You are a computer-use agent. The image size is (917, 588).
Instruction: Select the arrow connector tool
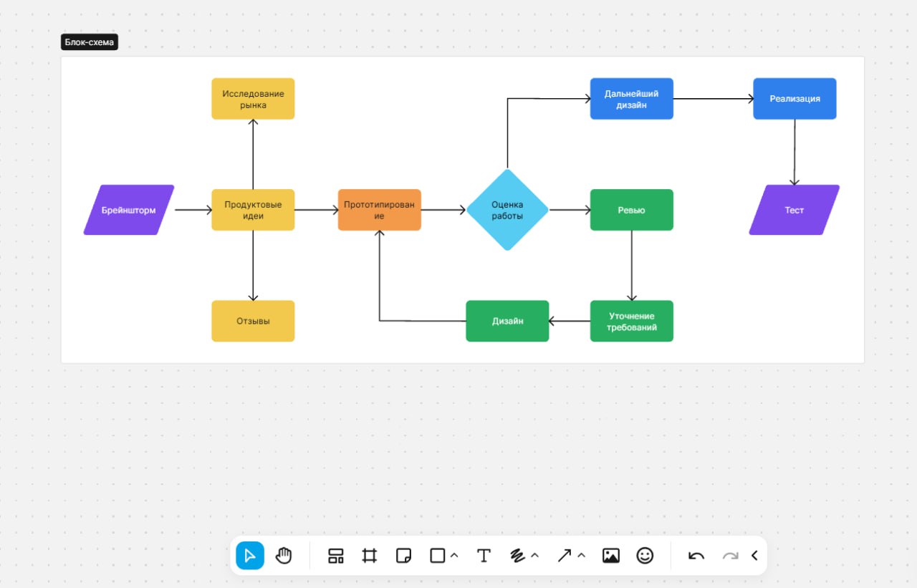coord(565,556)
